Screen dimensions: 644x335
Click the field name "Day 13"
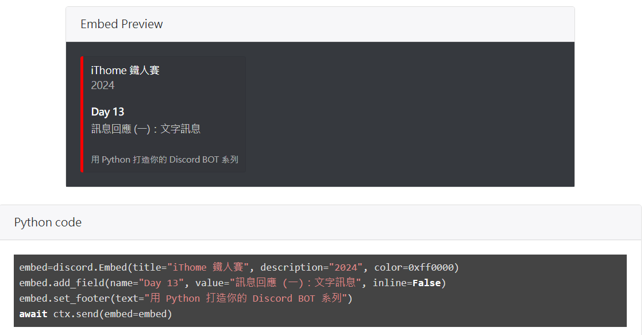point(107,112)
